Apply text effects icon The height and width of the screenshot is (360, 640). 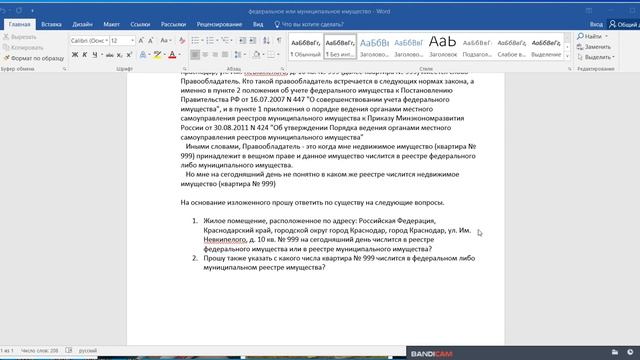tap(143, 54)
